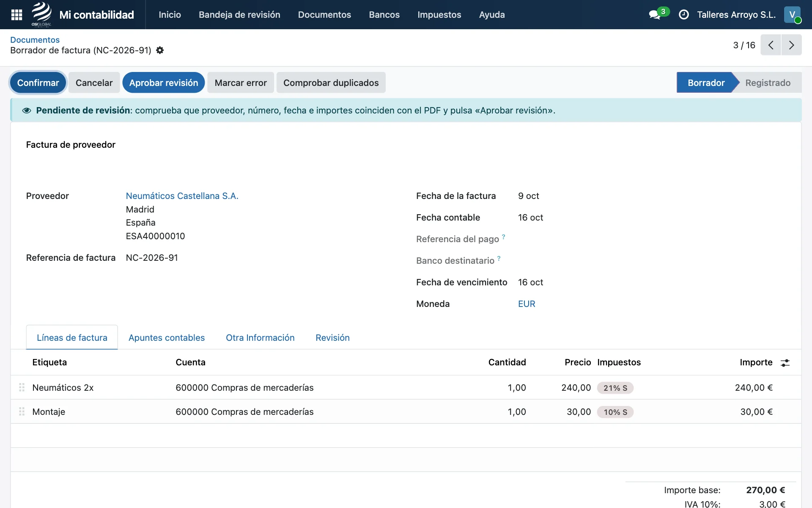Click the 10% S tax tag
Screen dimensions: 812x508
pos(615,412)
